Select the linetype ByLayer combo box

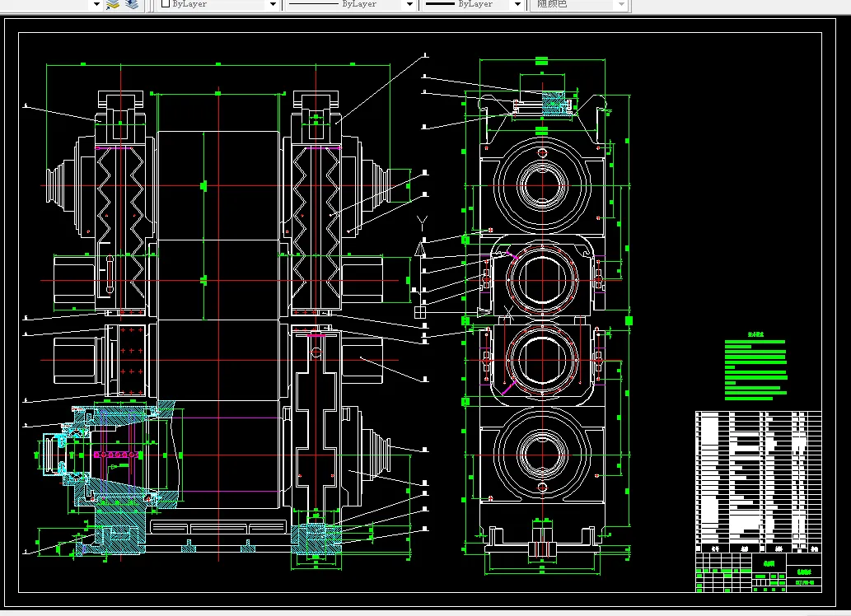coord(350,5)
